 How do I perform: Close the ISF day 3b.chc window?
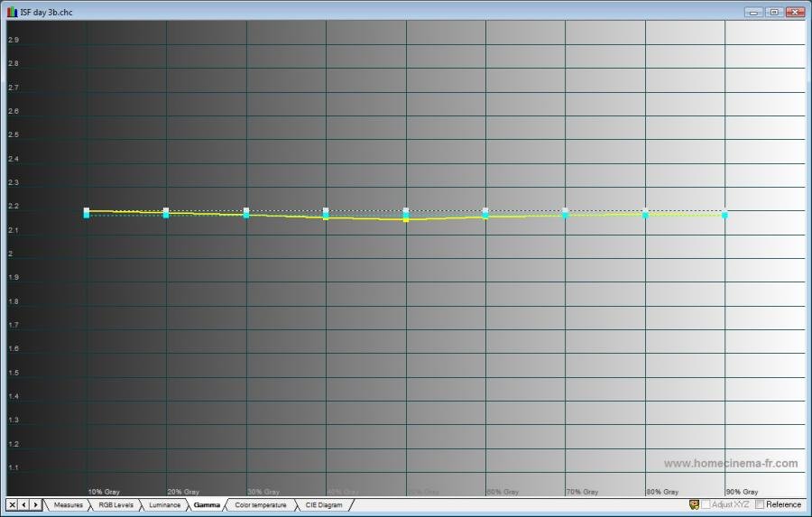point(795,13)
